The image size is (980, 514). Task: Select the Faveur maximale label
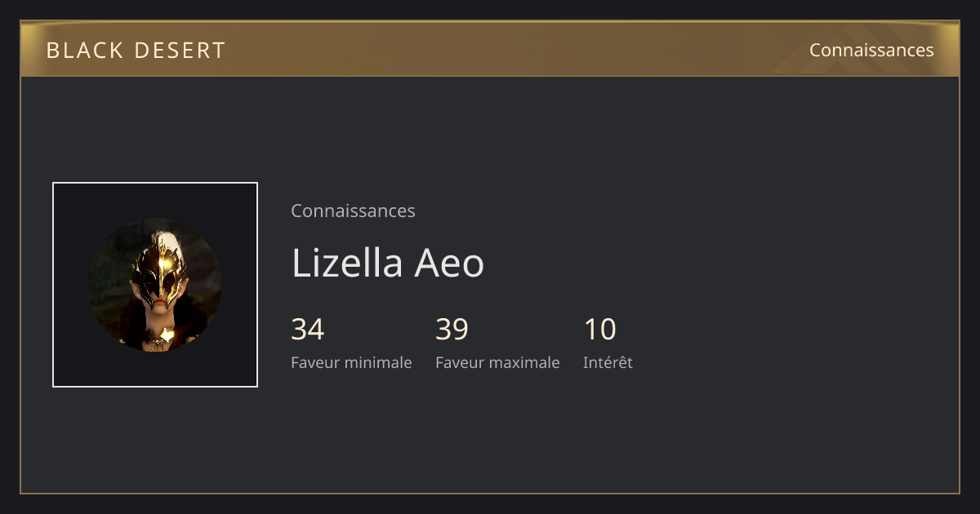[497, 362]
